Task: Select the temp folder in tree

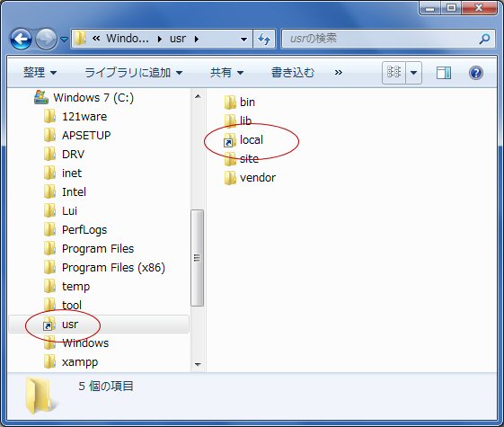Action: [x=75, y=287]
